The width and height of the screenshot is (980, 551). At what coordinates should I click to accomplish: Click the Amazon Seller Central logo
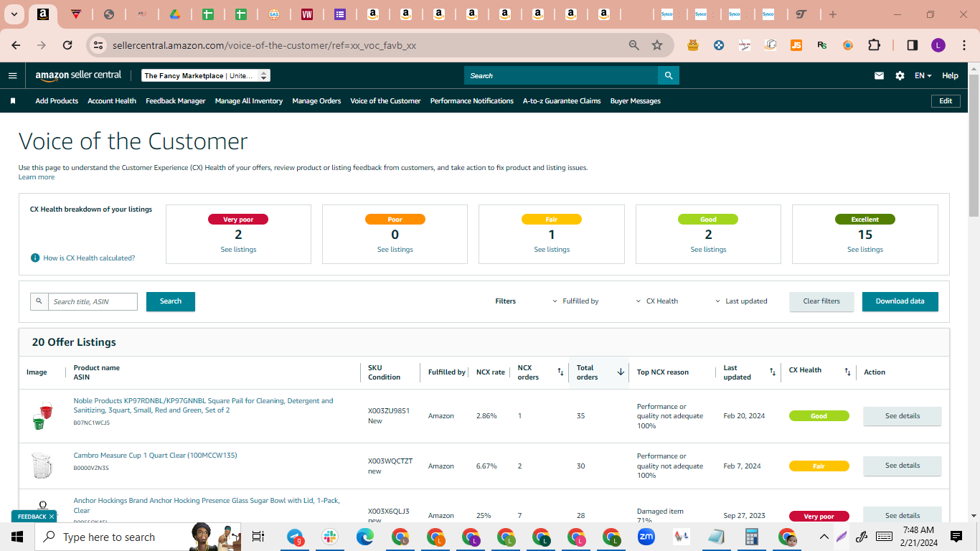78,75
